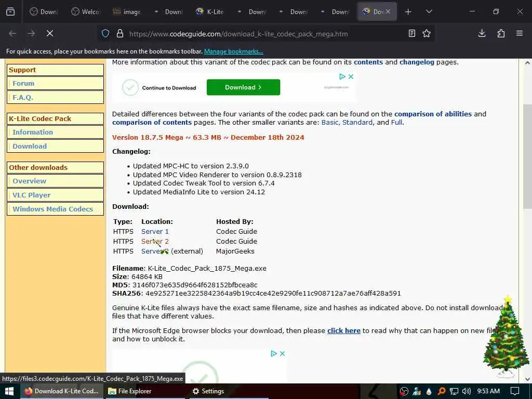Switch to Settings in taskbar
Viewport: 532px width, 399px height.
(x=208, y=391)
